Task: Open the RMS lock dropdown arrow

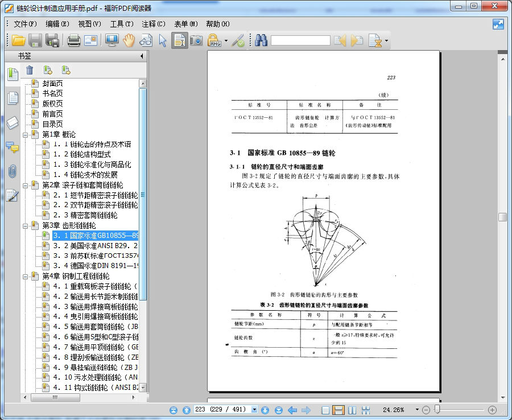Action: tap(226, 41)
